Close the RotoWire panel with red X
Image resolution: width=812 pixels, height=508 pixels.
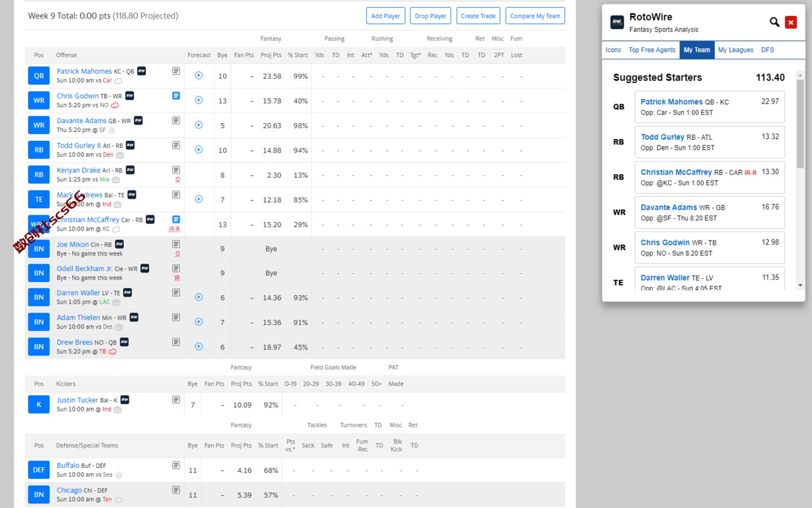(791, 22)
